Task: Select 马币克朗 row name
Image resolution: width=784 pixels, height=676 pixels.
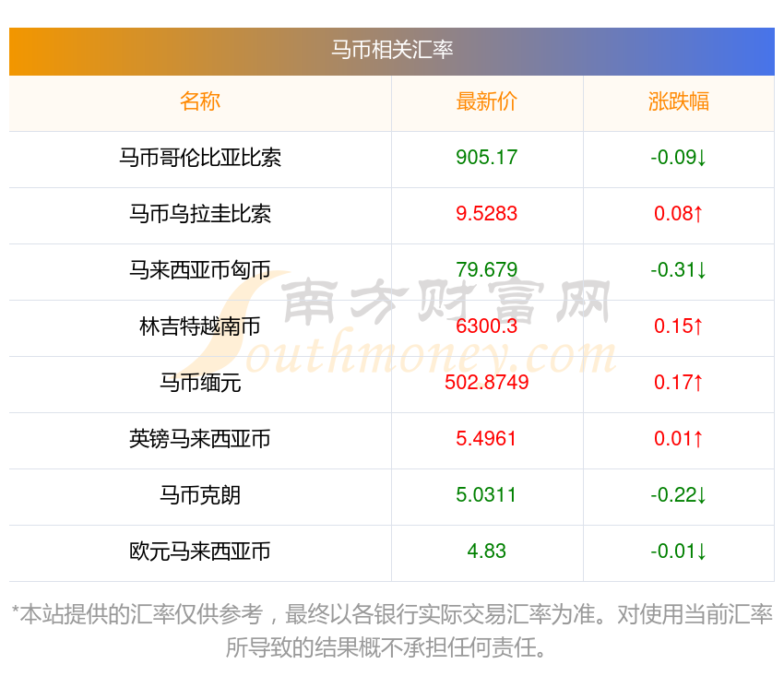Action: [x=200, y=495]
